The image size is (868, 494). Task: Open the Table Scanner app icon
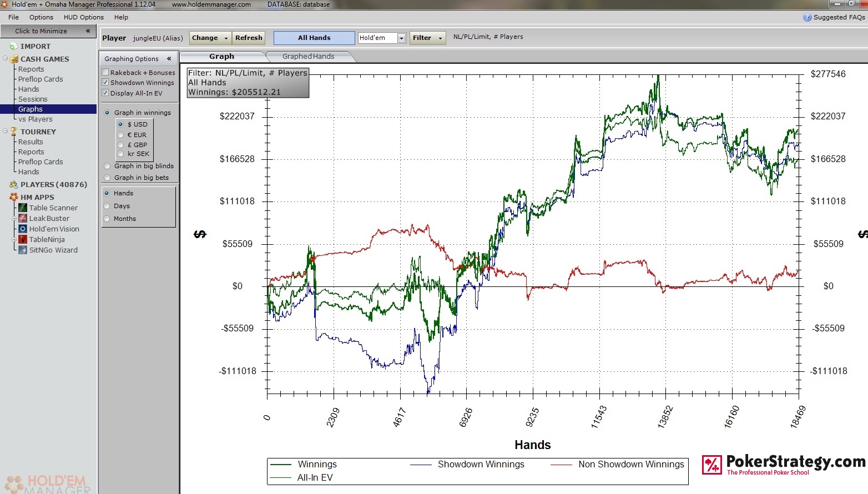coord(23,208)
